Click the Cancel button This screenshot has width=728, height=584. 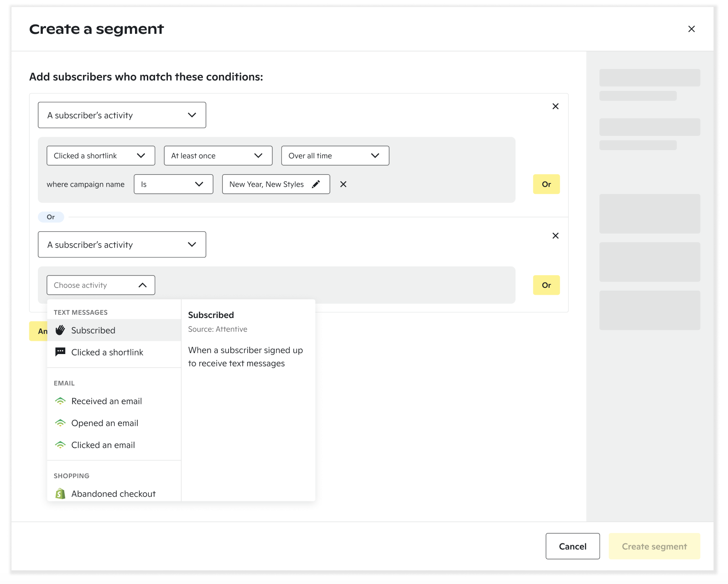click(x=572, y=546)
